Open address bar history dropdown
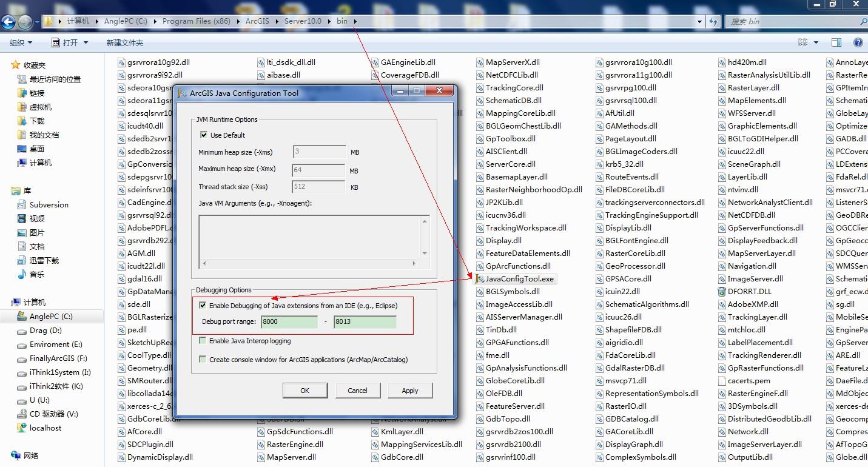Screen dimensions: 868x467 point(701,21)
